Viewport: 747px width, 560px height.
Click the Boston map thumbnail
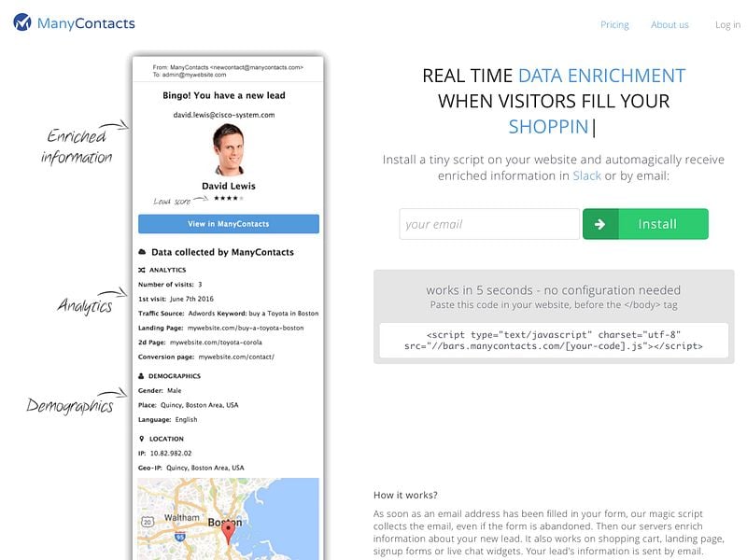[x=228, y=519]
